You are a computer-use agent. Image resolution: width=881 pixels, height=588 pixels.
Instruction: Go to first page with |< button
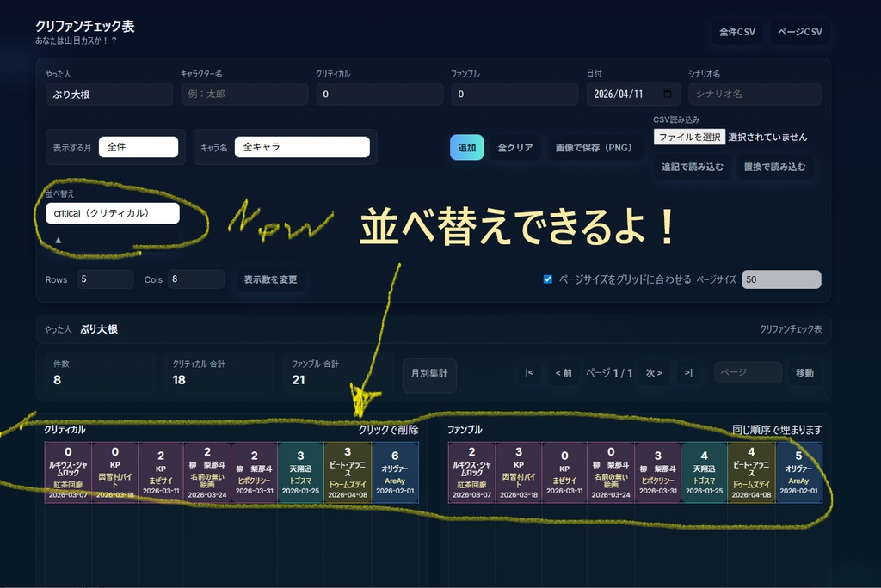tap(529, 373)
